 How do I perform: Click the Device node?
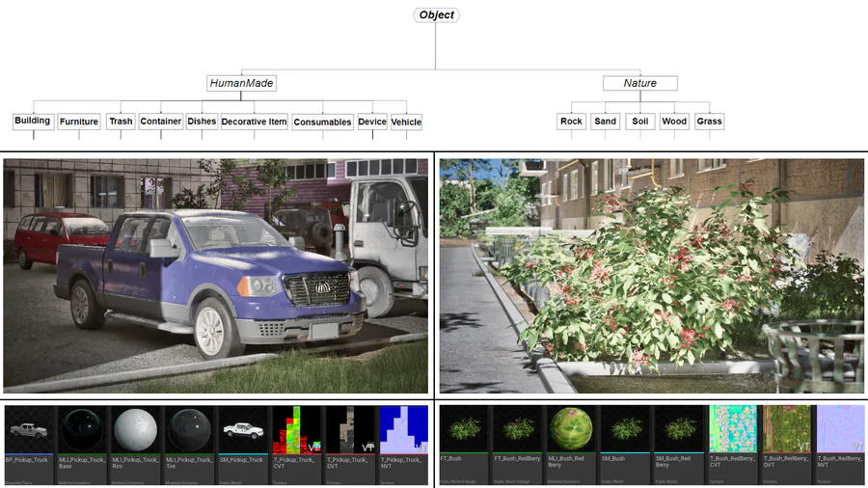point(372,122)
